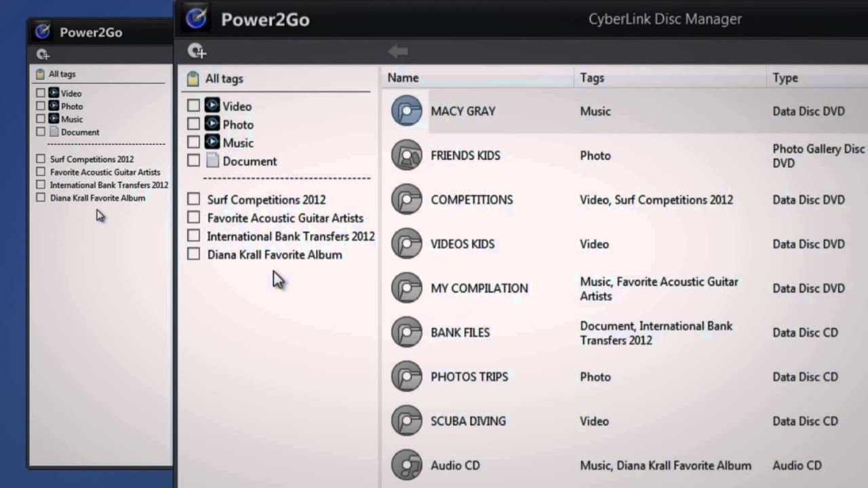Click the All tags clipboard icon in back window
Screen dimensions: 868x488
point(40,74)
